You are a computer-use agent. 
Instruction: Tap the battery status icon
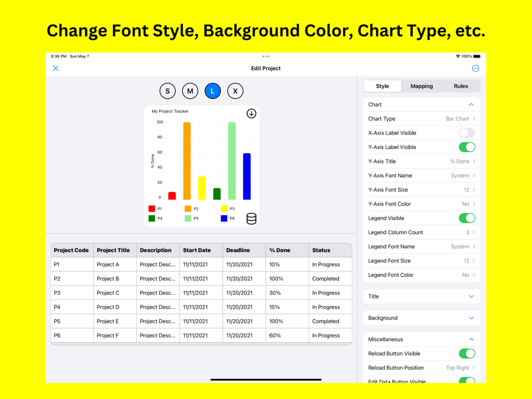[477, 56]
